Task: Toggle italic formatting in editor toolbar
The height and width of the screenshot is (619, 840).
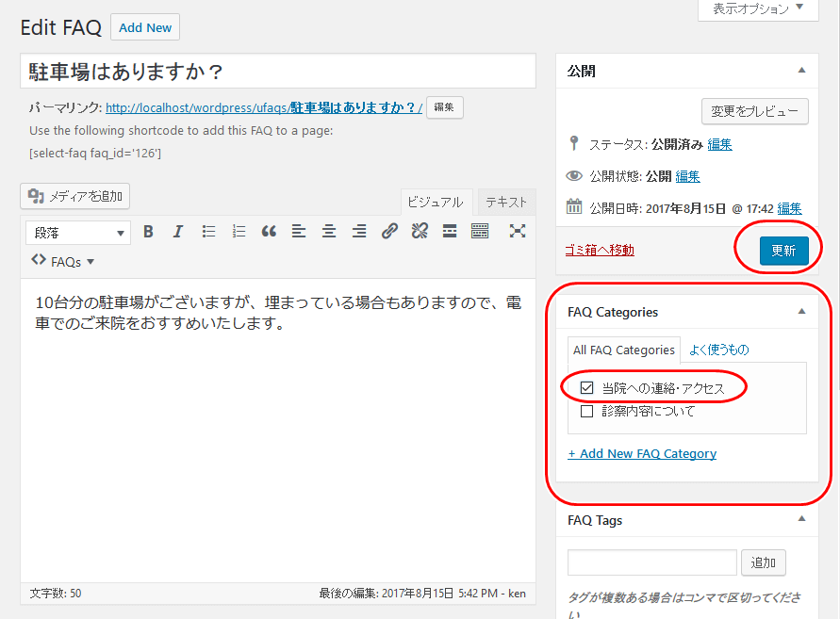Action: (x=178, y=232)
